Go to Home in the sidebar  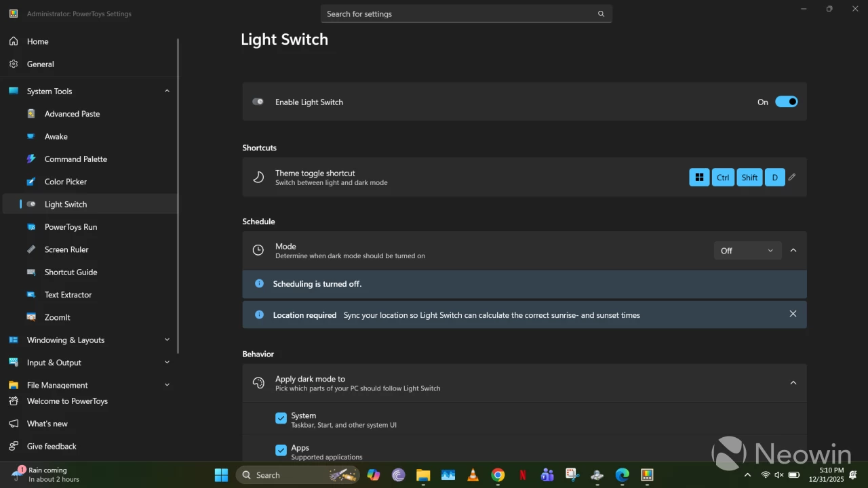tap(90, 41)
